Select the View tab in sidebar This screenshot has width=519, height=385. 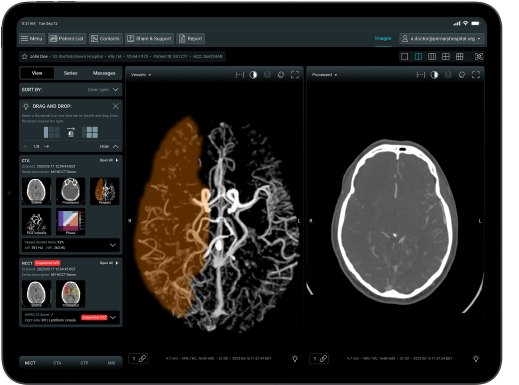[37, 73]
